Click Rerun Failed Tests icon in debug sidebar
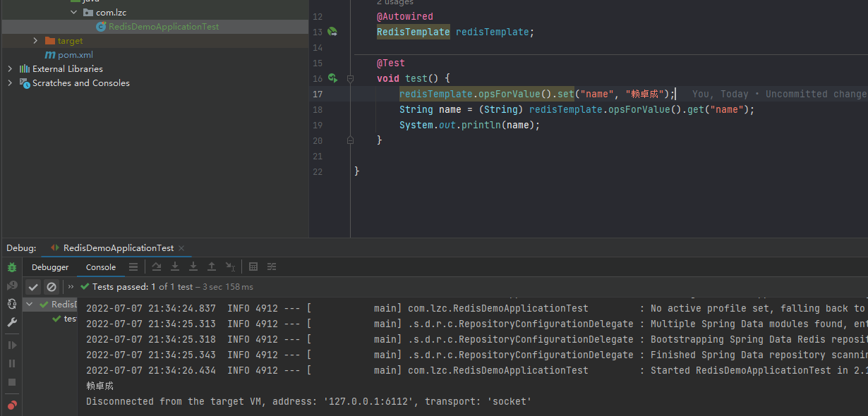The width and height of the screenshot is (868, 416). (x=12, y=286)
